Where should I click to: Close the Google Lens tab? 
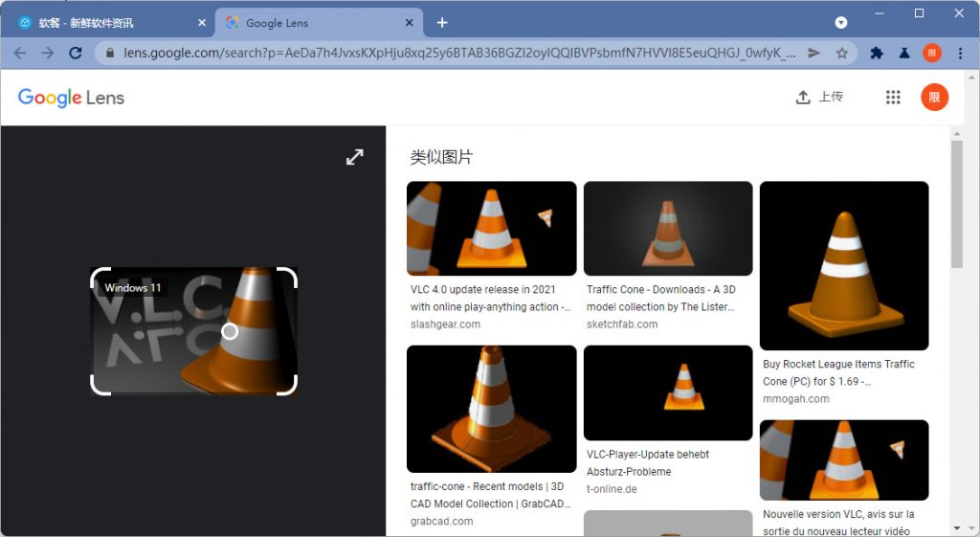[x=409, y=23]
